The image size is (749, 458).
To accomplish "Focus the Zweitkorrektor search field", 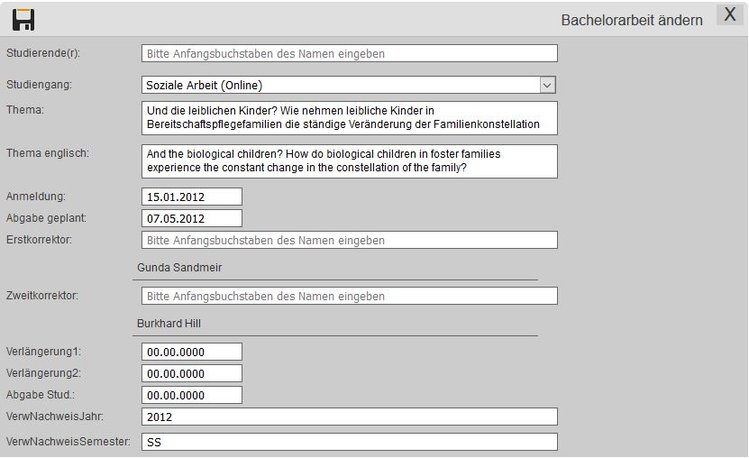I will point(348,296).
